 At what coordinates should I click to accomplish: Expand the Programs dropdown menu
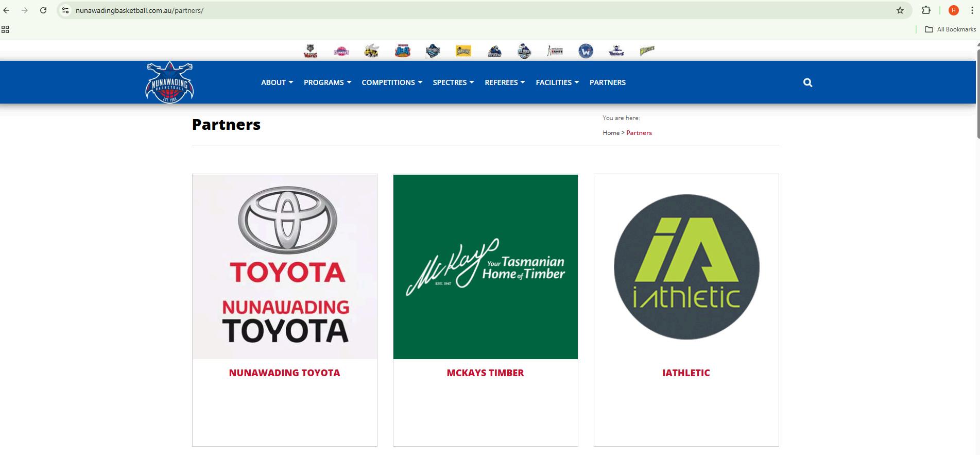(328, 82)
